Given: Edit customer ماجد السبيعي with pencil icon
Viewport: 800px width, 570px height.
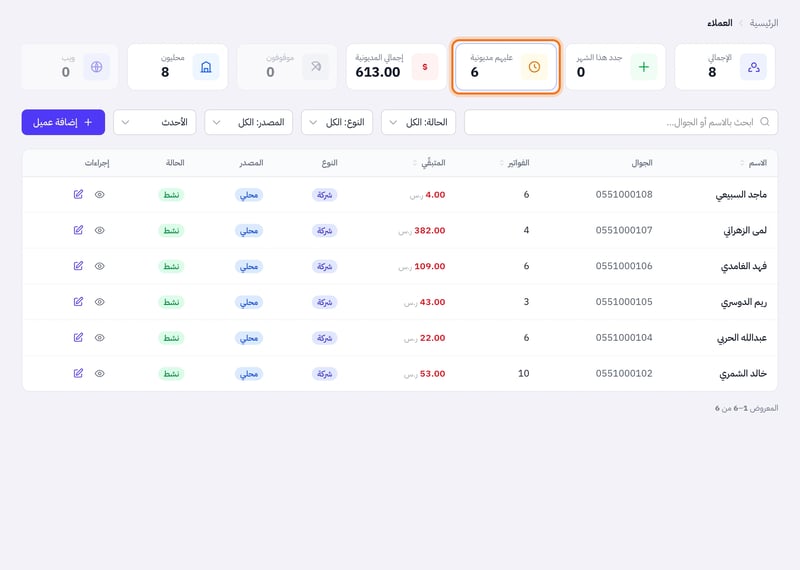Looking at the screenshot, I should click(x=78, y=194).
